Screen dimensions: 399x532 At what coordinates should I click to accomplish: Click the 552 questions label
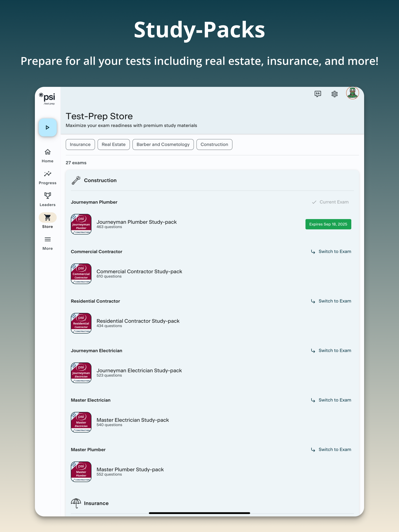click(x=109, y=475)
